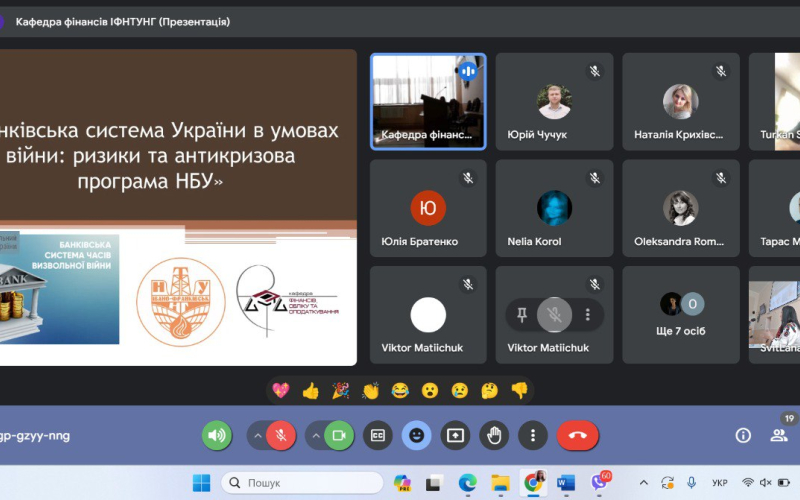Switch input language via УКР indicator
This screenshot has height=500, width=800.
click(x=719, y=483)
